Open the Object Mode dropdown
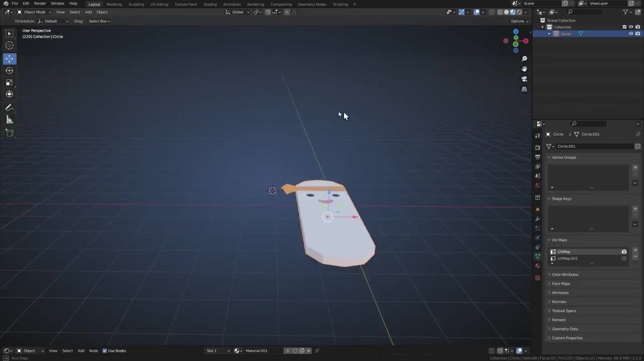 coord(34,12)
